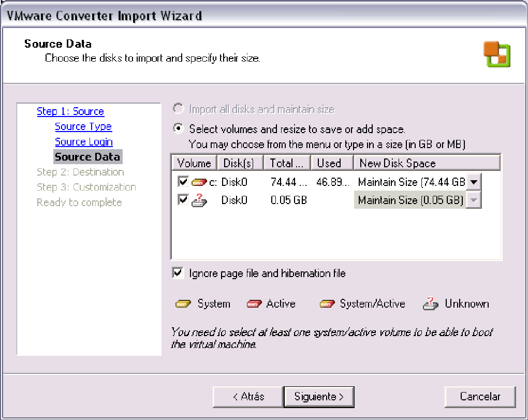The width and height of the screenshot is (528, 420).
Task: Click the Siguiente next button
Action: pos(319,397)
